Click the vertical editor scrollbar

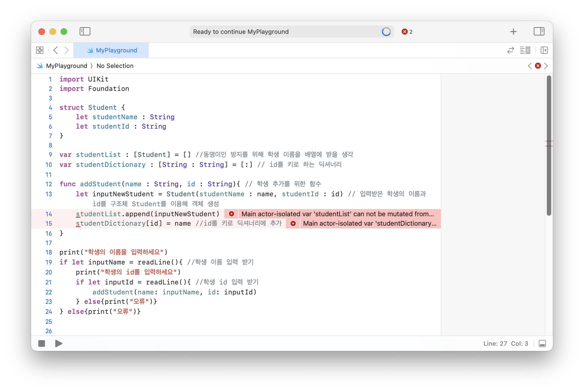pyautogui.click(x=549, y=146)
